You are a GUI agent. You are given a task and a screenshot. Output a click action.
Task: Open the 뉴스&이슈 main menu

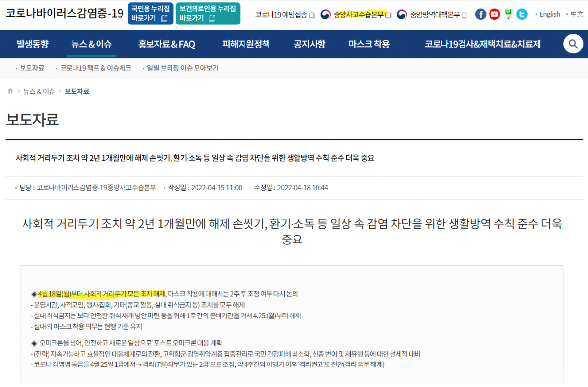pyautogui.click(x=91, y=44)
